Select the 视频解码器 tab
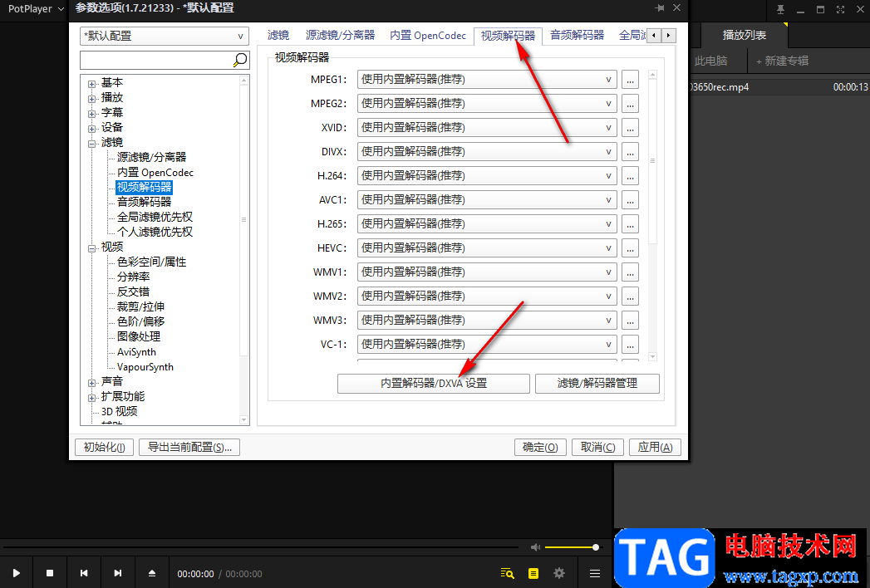 tap(508, 36)
